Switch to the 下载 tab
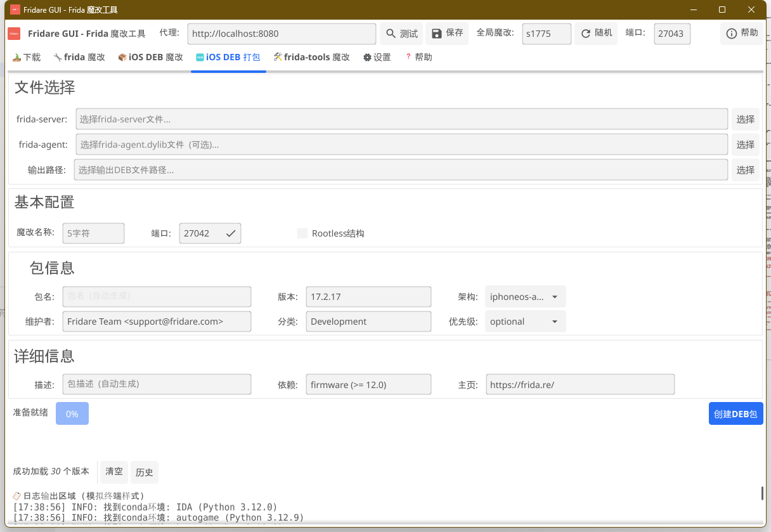Screen dimensions: 771x532 click(27, 57)
